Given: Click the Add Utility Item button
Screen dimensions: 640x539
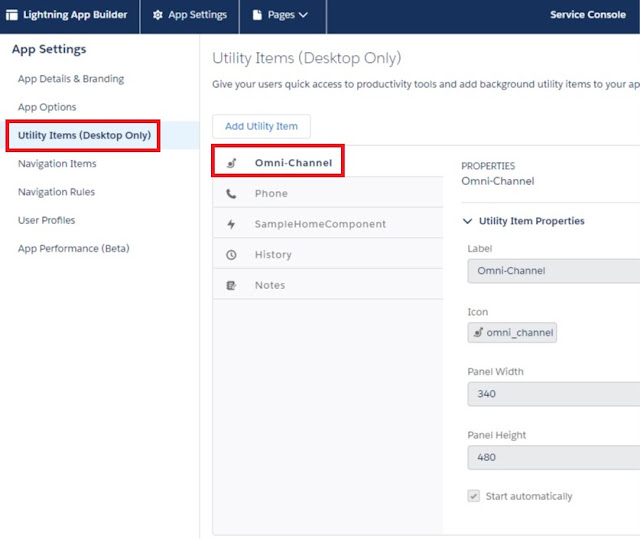Looking at the screenshot, I should 261,126.
